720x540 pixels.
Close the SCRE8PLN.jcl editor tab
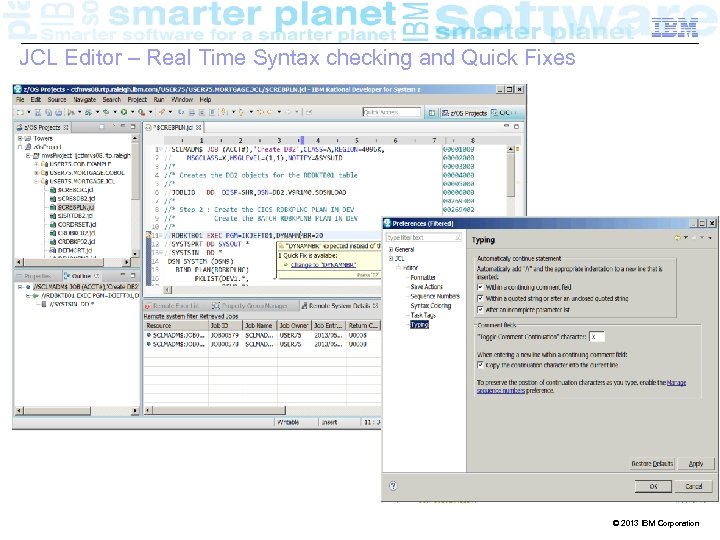(x=199, y=127)
